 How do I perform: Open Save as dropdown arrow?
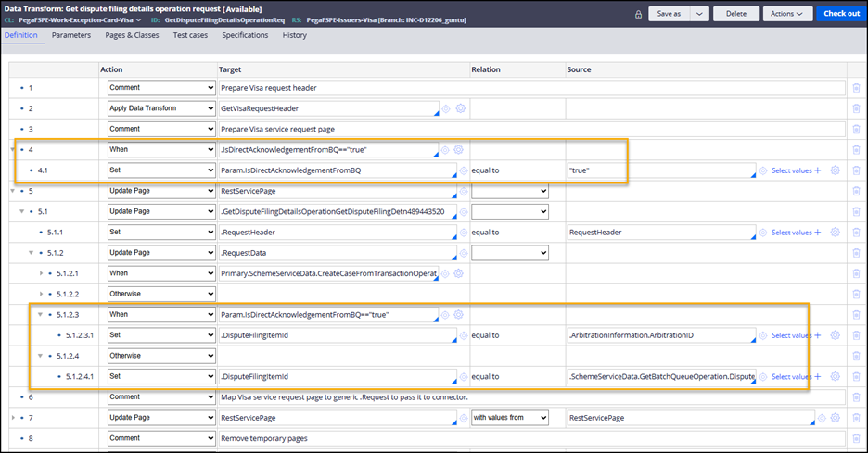click(699, 14)
